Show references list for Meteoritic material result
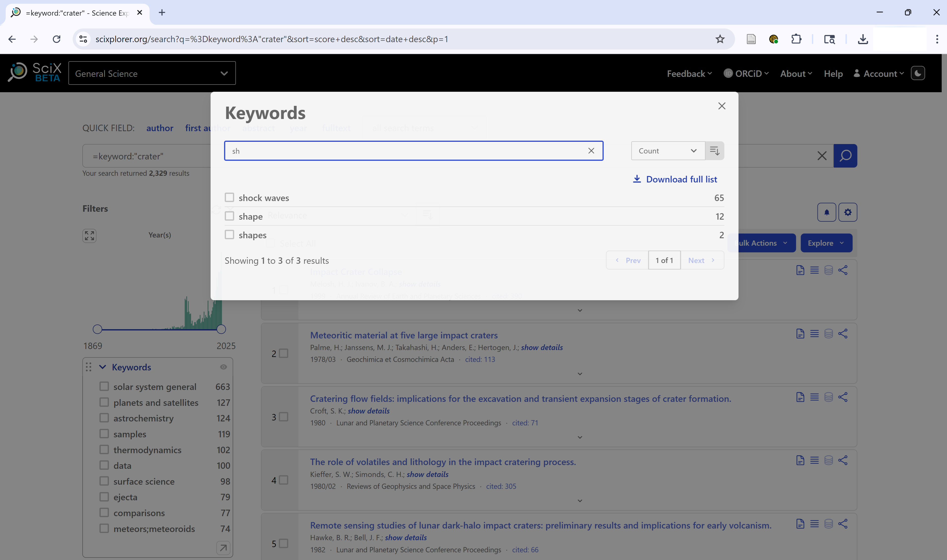Image resolution: width=947 pixels, height=560 pixels. point(814,334)
